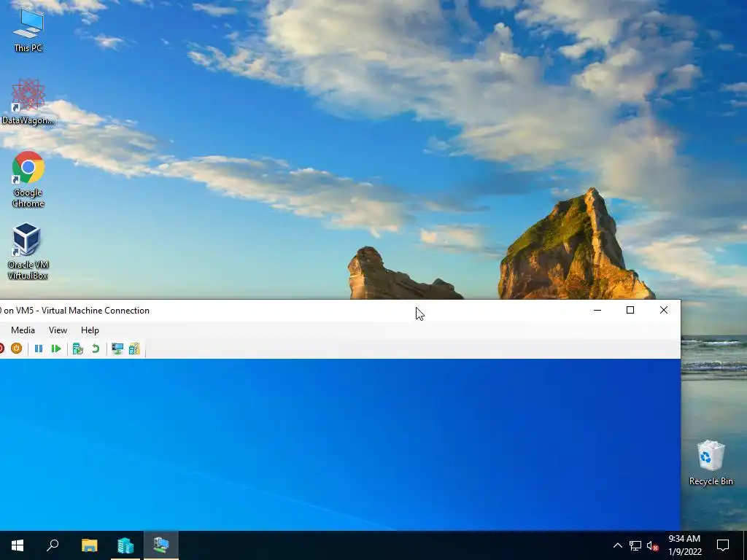Select the DataWagon desktop shortcut

point(28,102)
